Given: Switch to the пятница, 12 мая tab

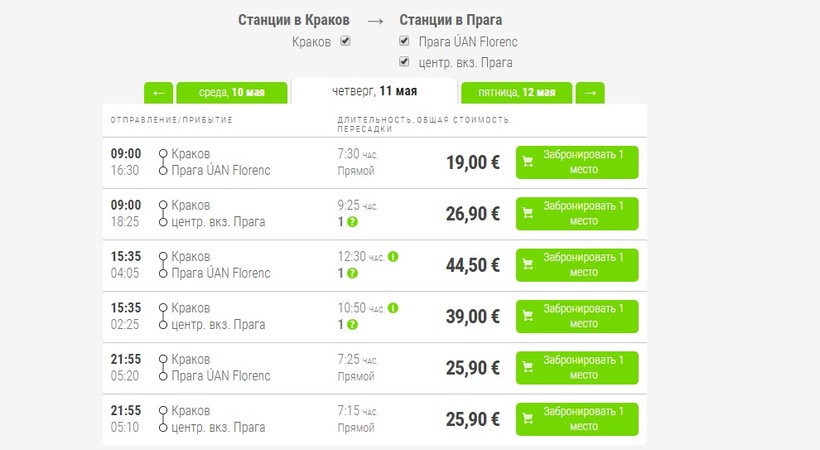Looking at the screenshot, I should click(516, 93).
